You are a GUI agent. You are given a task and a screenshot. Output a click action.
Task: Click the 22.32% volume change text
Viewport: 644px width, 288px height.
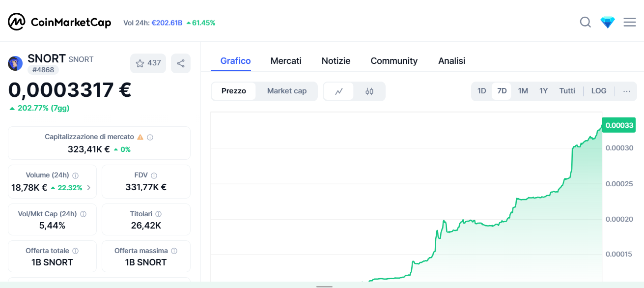pyautogui.click(x=70, y=188)
